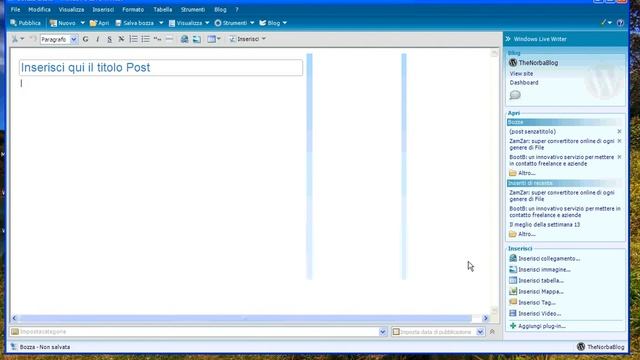The image size is (640, 360).
Task: Open the ? help menu
Action: click(237, 9)
